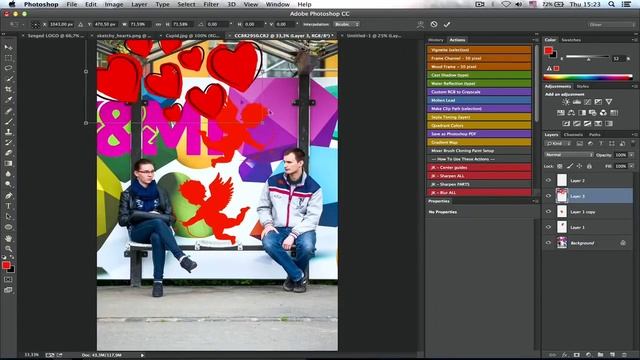This screenshot has width=640, height=360.
Task: Toggle lock transparent pixels
Action: coord(560,166)
